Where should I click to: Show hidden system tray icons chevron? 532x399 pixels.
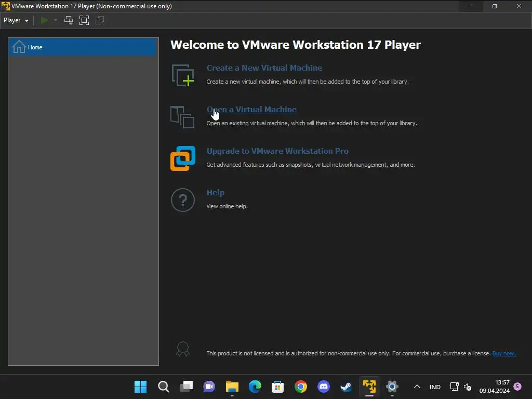417,387
